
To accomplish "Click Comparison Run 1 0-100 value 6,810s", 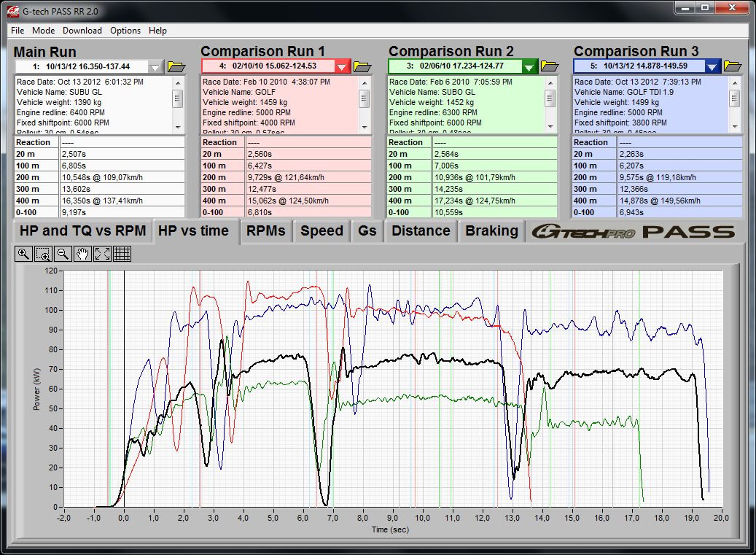I will click(308, 212).
